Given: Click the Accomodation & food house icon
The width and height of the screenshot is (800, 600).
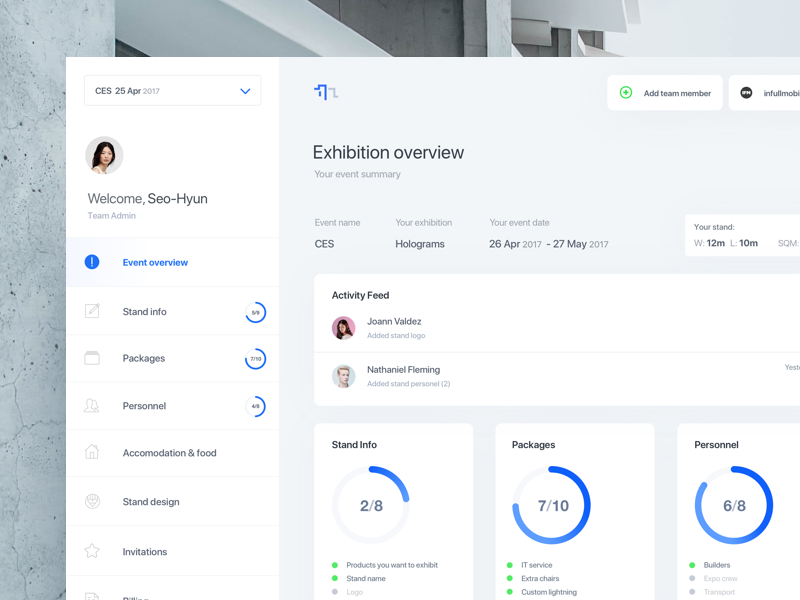Looking at the screenshot, I should click(92, 453).
